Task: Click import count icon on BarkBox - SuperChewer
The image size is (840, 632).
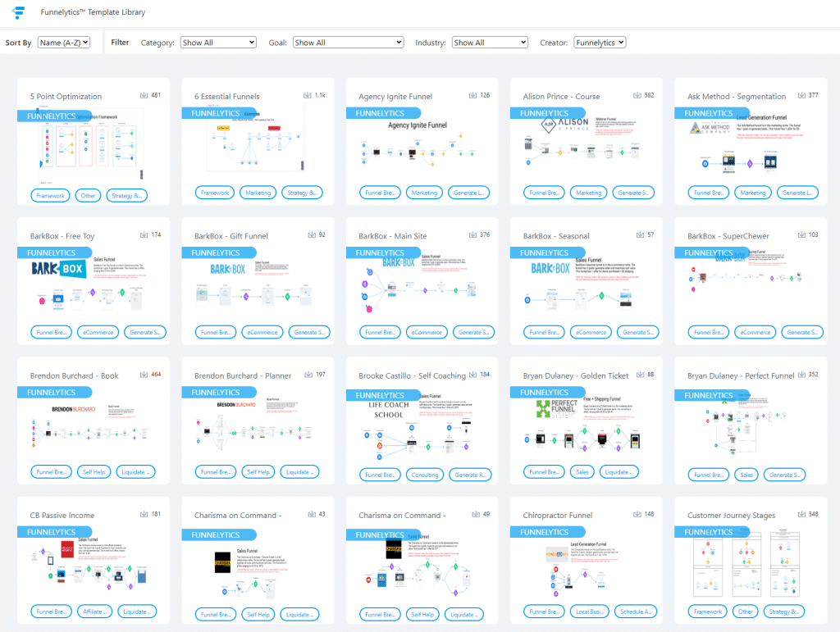Action: 801,235
